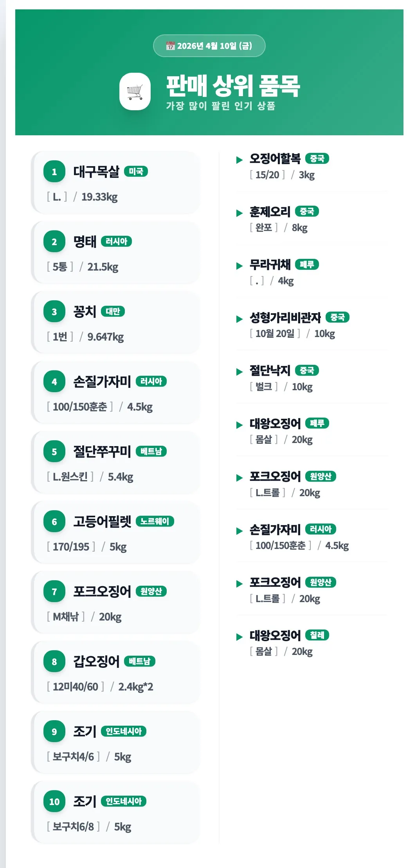Click the arrow marker next to 절단낙지

pos(240,371)
